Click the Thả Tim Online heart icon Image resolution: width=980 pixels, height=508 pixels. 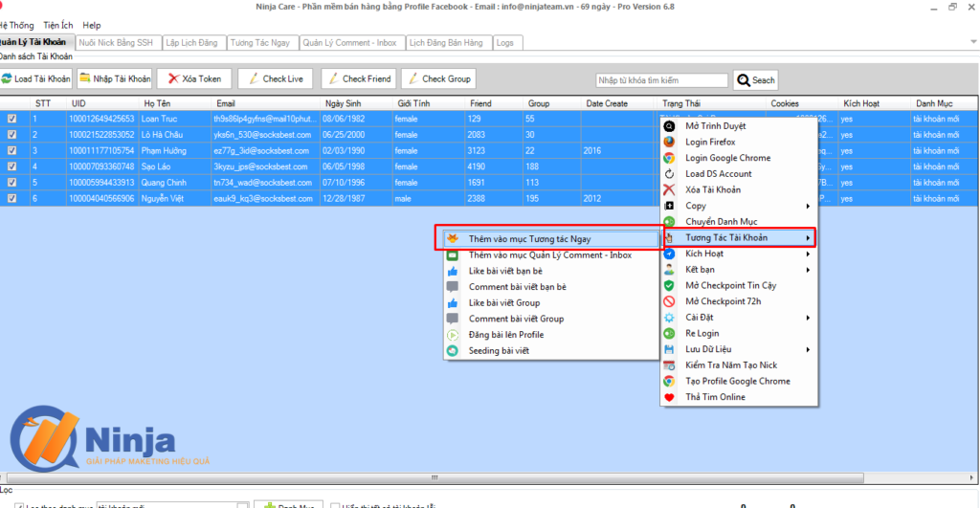(669, 397)
